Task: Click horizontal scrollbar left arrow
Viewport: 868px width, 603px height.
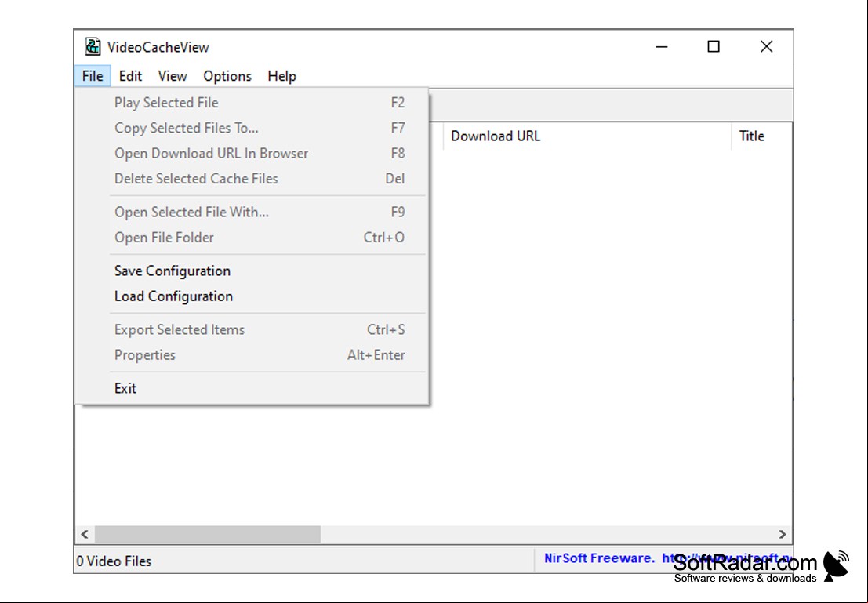Action: tap(85, 534)
